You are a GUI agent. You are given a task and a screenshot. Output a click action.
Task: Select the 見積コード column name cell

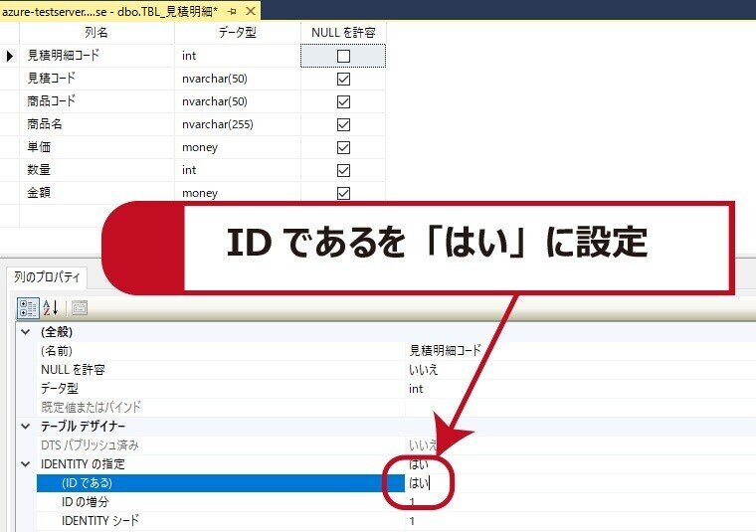click(96, 79)
